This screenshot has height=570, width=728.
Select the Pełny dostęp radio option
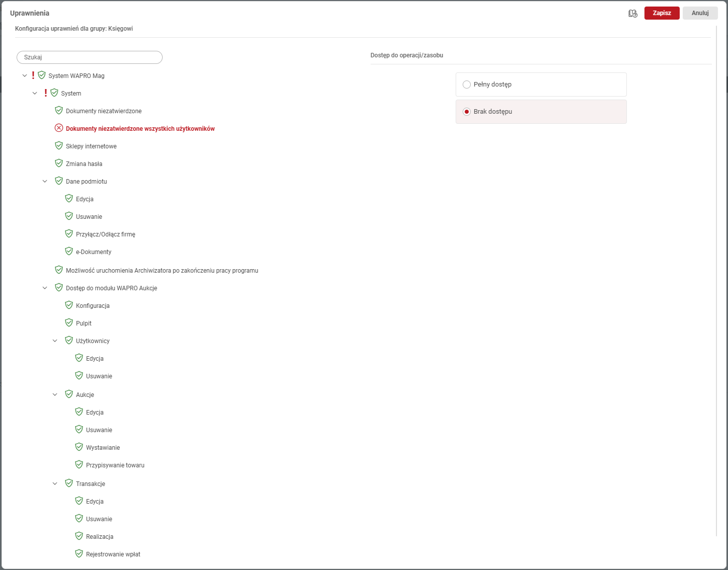(467, 85)
